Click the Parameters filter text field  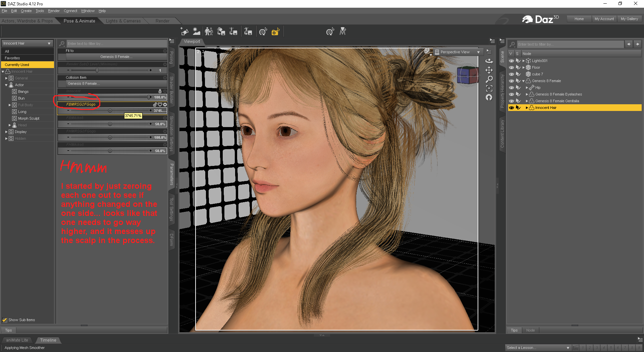click(116, 44)
